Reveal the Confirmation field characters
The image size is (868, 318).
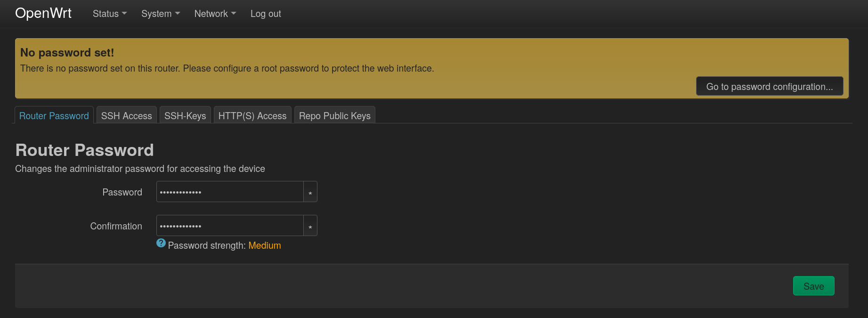310,226
